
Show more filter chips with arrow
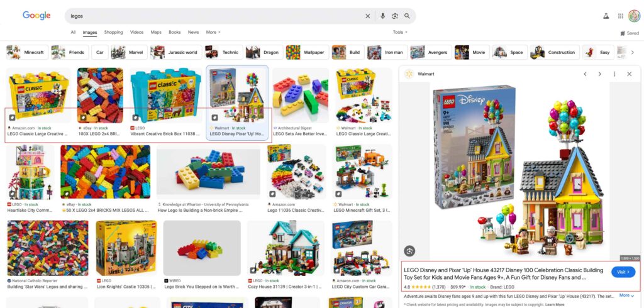pos(633,52)
